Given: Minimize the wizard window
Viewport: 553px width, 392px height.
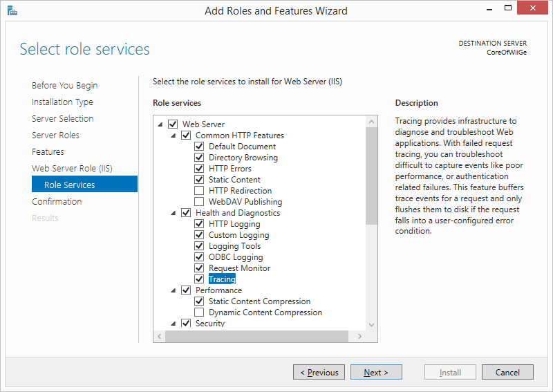Looking at the screenshot, I should (x=489, y=8).
